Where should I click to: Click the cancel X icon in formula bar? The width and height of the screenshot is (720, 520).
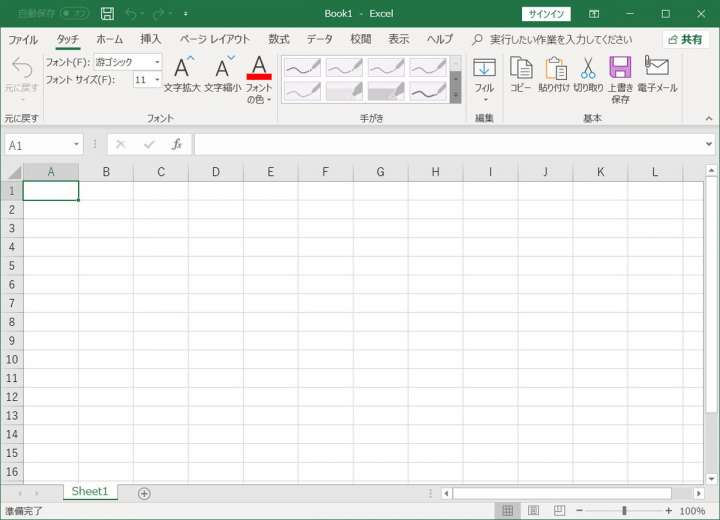click(121, 145)
